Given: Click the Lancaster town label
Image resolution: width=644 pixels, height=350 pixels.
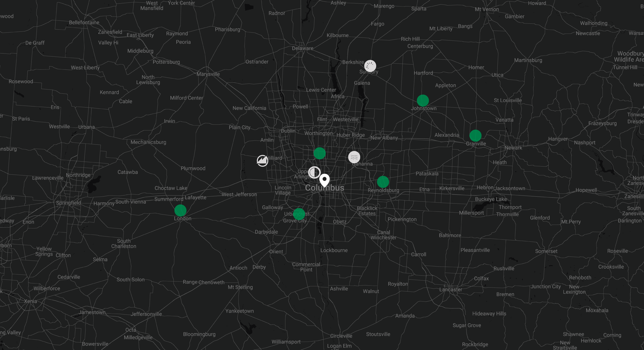Looking at the screenshot, I should [451, 290].
